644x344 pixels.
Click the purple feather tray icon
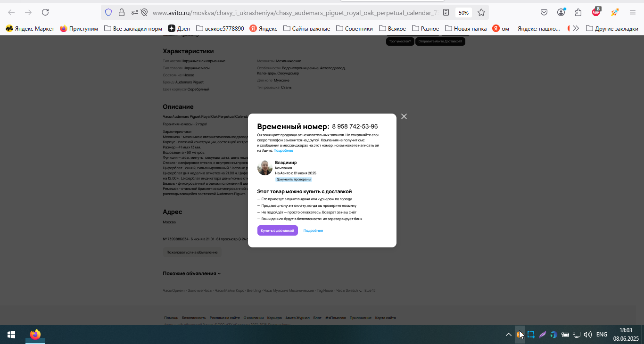click(x=543, y=335)
